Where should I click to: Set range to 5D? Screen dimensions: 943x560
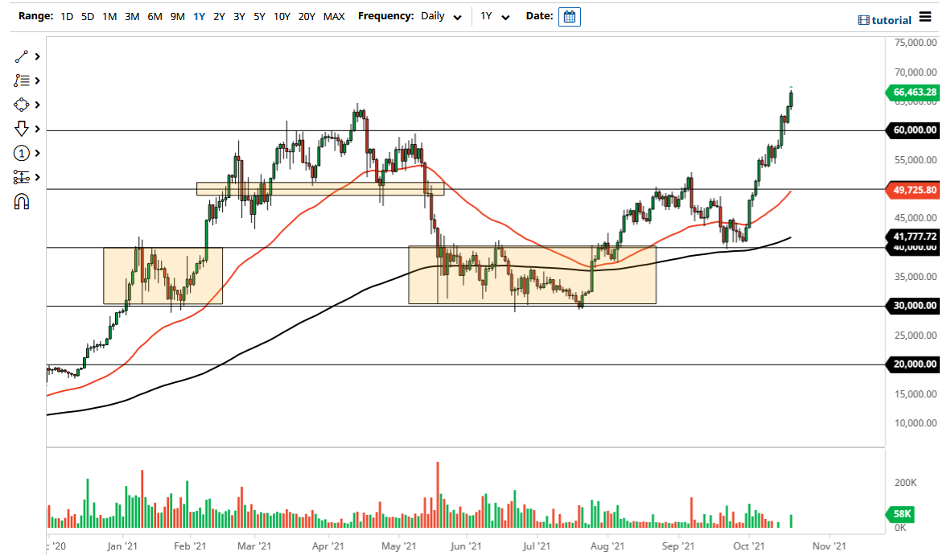[88, 17]
